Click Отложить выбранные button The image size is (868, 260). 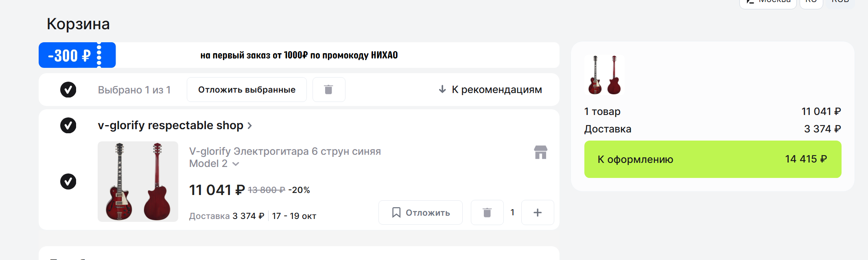(x=247, y=89)
